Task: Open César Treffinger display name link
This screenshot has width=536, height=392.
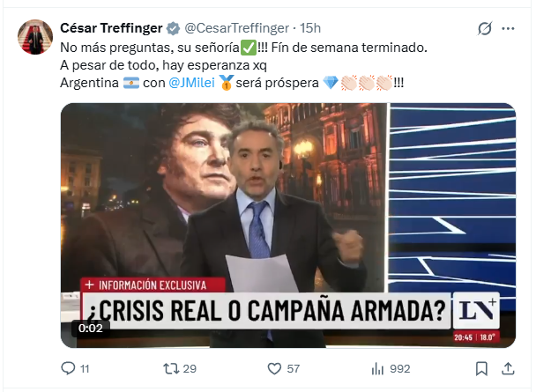Action: (x=111, y=28)
